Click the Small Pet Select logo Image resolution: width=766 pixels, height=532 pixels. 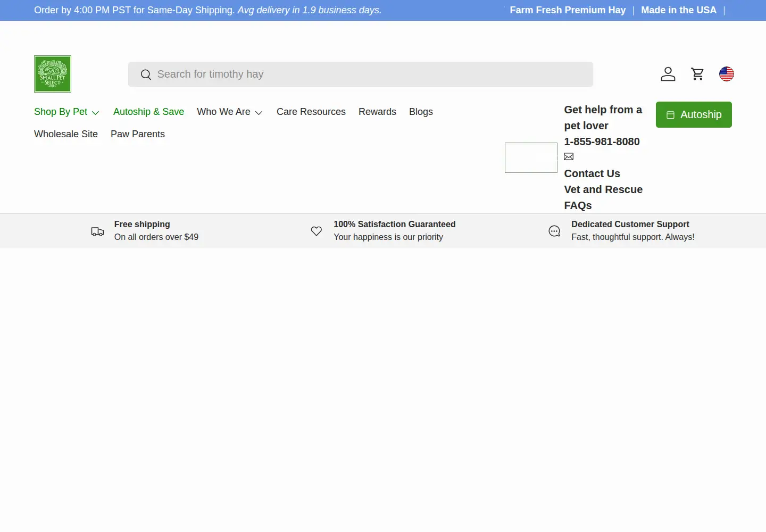(x=53, y=74)
